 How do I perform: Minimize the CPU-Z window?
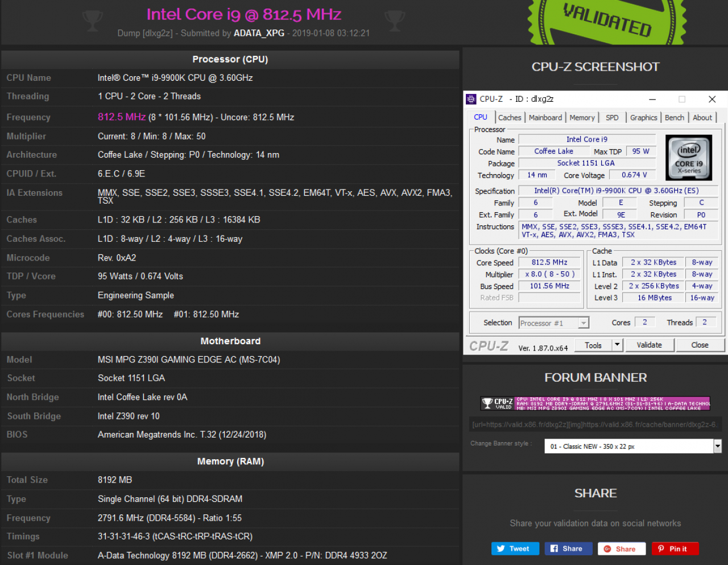(652, 99)
